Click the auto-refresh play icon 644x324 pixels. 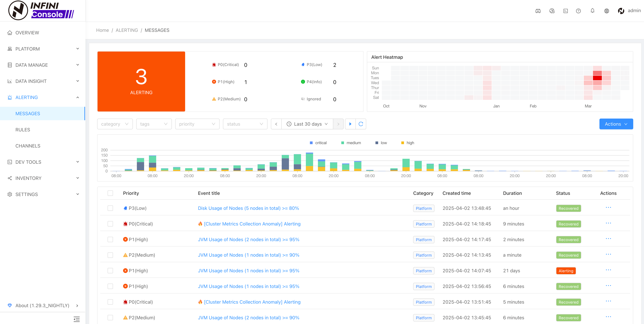point(350,124)
